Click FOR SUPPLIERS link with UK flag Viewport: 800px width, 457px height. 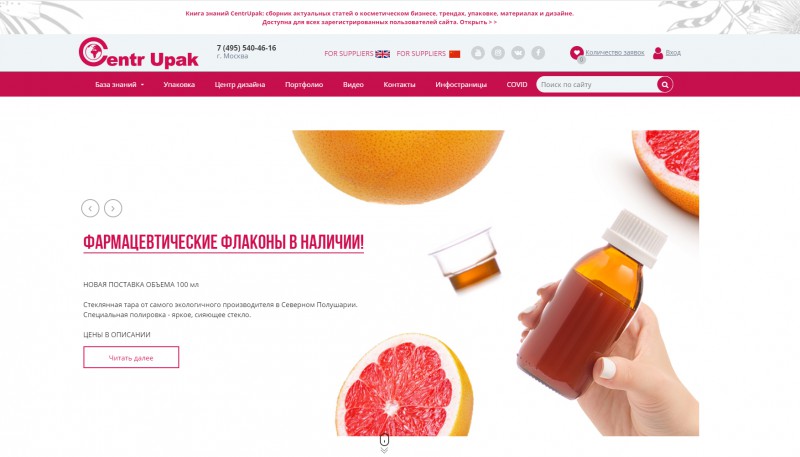357,54
